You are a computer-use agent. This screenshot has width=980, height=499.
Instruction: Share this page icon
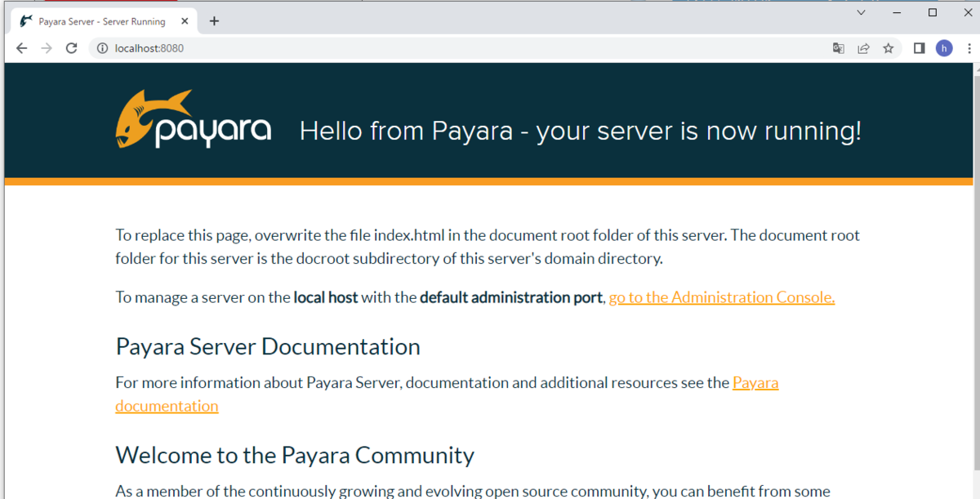click(x=863, y=48)
